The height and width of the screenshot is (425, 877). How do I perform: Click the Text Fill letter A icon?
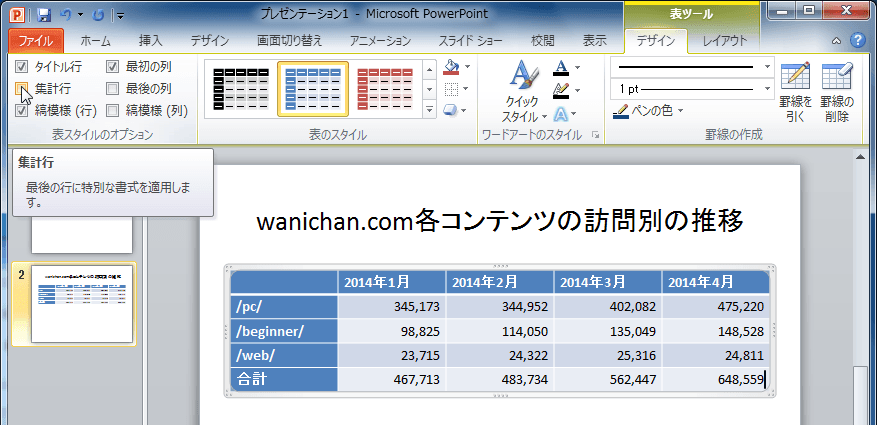(x=561, y=68)
